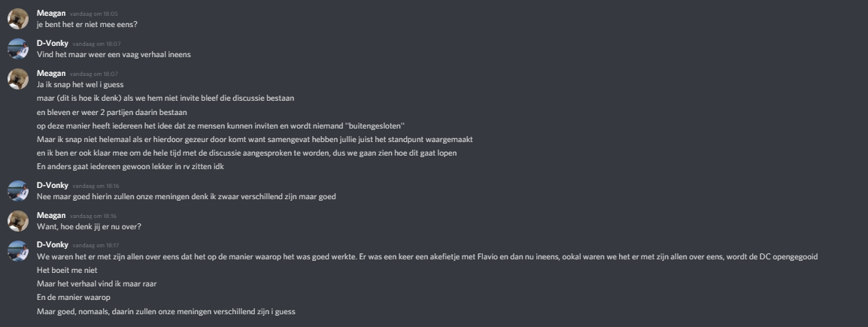Select D-Vonky's name above 'Nee maar goed hierin'
This screenshot has height=327, width=868.
[53, 186]
